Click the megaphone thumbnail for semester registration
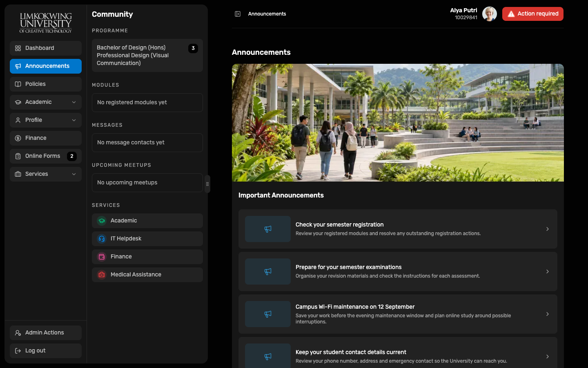 tap(268, 229)
